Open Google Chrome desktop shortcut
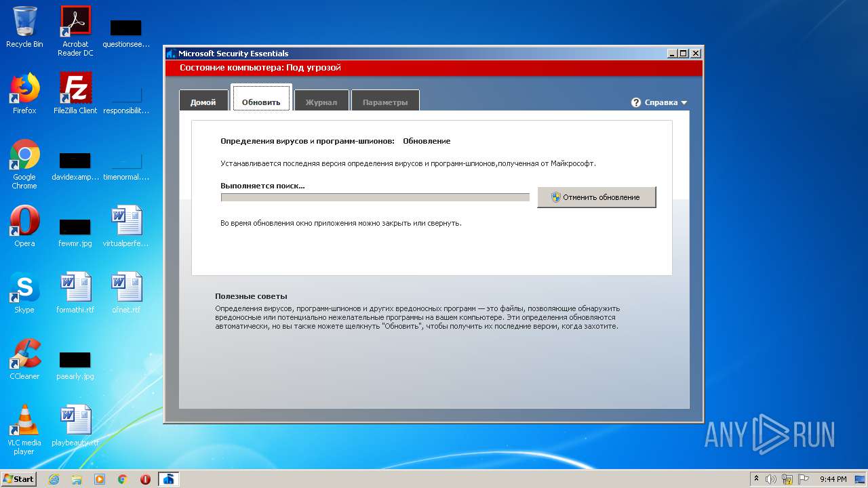Screen dimensions: 868x488 coord(24,164)
